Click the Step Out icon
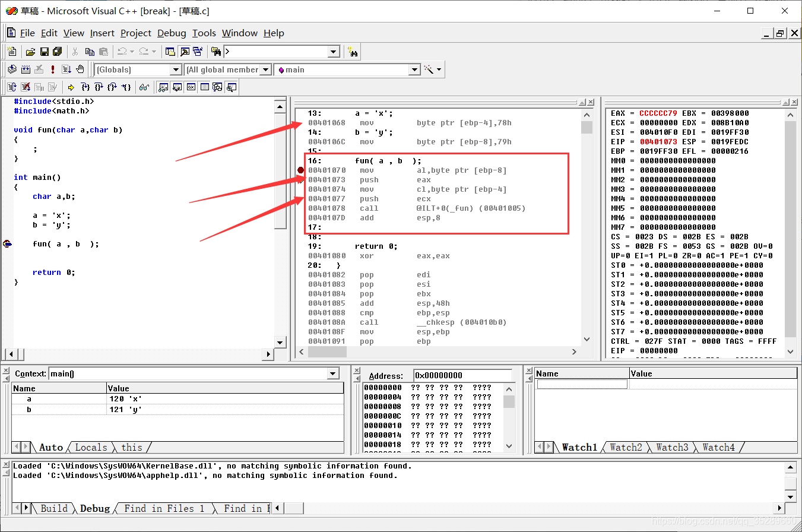 pos(112,87)
